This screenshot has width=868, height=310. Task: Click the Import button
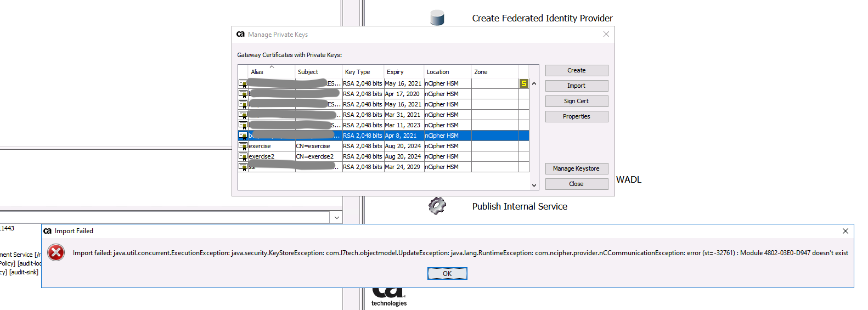[x=576, y=86]
